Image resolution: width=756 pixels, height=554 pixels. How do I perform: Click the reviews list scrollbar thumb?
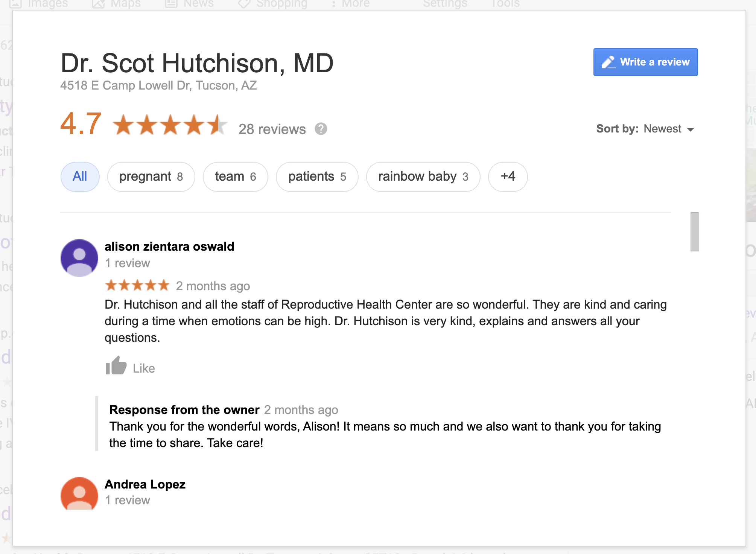(695, 231)
